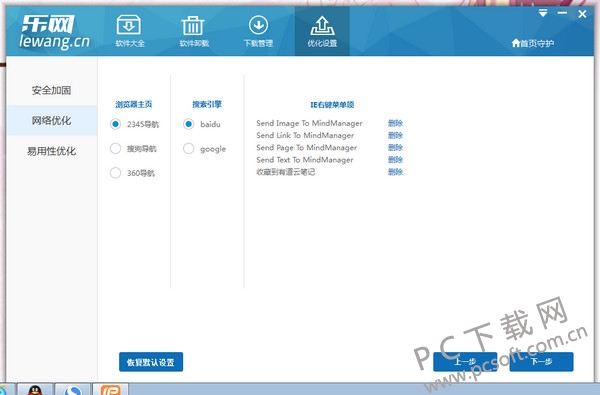The height and width of the screenshot is (395, 600).
Task: Open the Sogou browser taskbar icon
Action: (73, 389)
